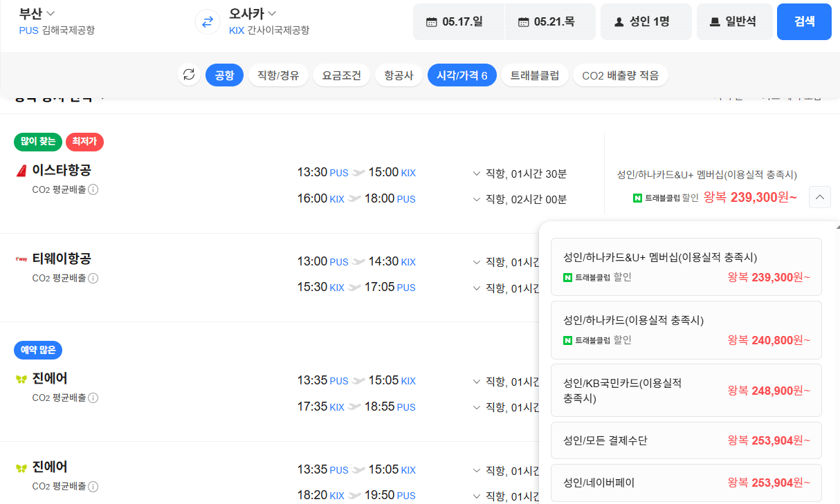Open CO2 info icon for first 진에어
The height and width of the screenshot is (504, 840).
(93, 398)
